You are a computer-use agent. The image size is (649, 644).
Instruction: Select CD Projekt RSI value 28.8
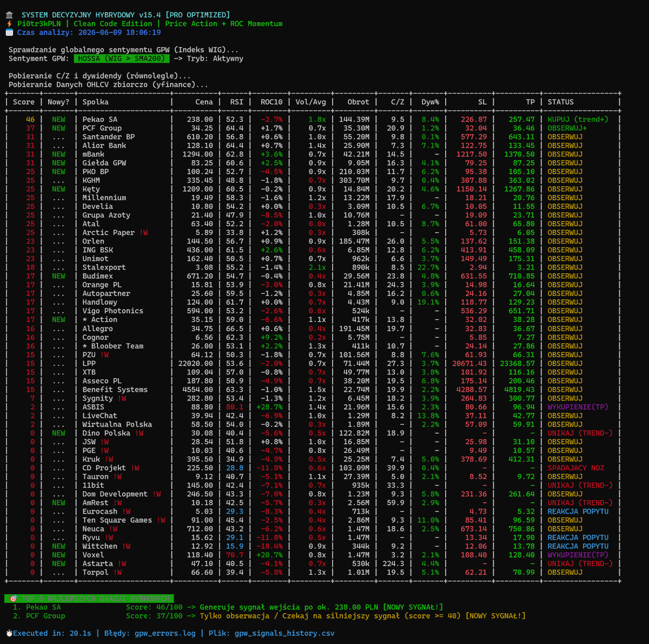coord(235,468)
